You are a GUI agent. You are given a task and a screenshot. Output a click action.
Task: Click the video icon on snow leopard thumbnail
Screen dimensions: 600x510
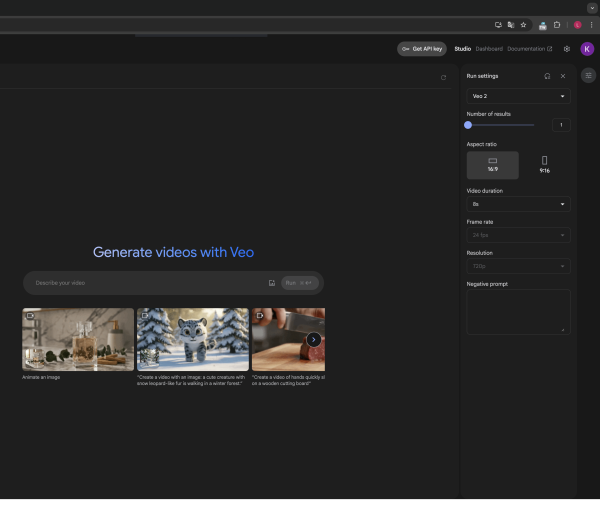pyautogui.click(x=145, y=316)
